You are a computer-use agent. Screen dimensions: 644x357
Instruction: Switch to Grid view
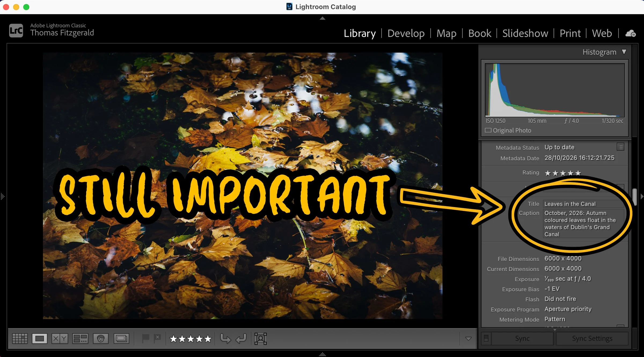pyautogui.click(x=20, y=338)
